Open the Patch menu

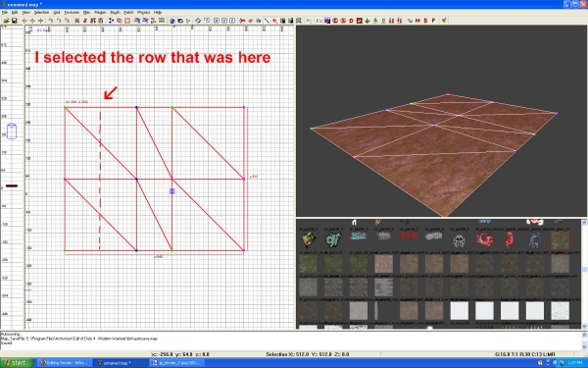click(x=128, y=13)
